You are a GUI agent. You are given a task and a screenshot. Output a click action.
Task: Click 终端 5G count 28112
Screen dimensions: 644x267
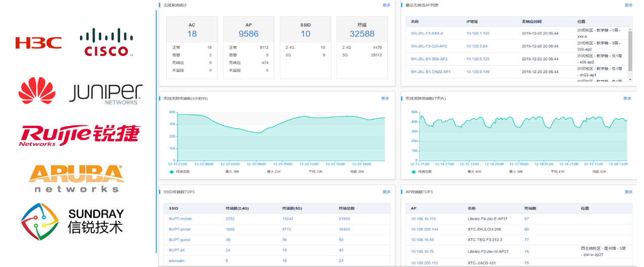point(376,55)
